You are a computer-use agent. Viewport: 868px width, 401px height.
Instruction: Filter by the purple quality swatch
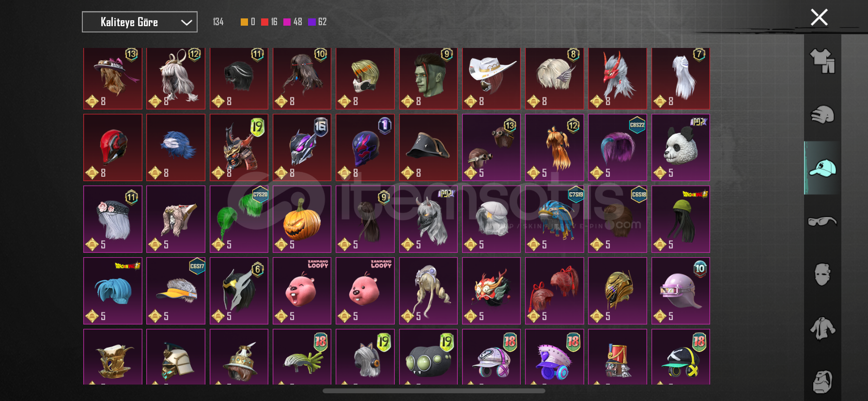(x=311, y=22)
